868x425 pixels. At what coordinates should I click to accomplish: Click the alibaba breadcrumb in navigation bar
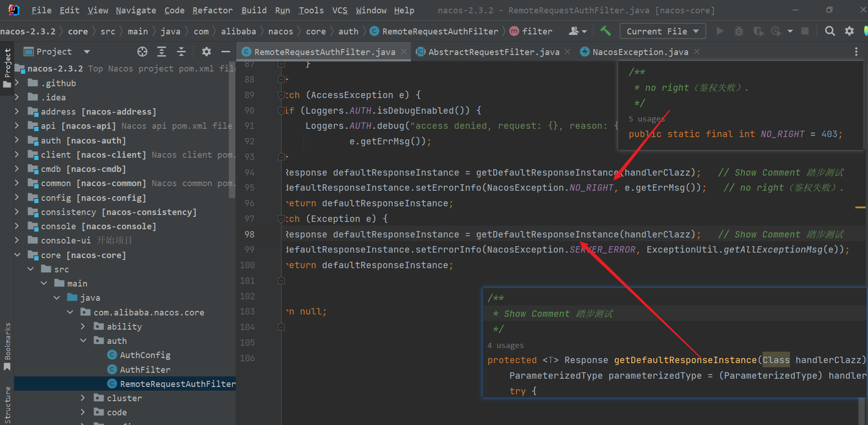[238, 31]
